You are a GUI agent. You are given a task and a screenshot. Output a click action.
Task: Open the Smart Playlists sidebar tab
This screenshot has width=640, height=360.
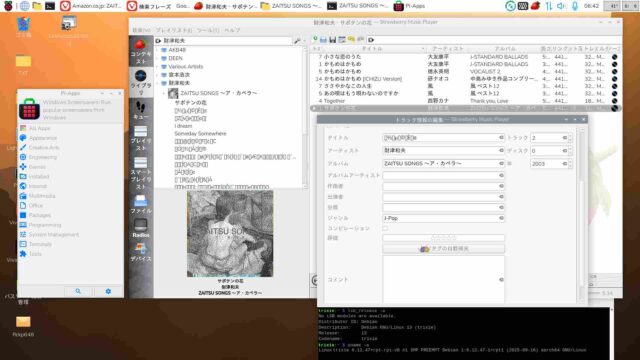pyautogui.click(x=141, y=173)
